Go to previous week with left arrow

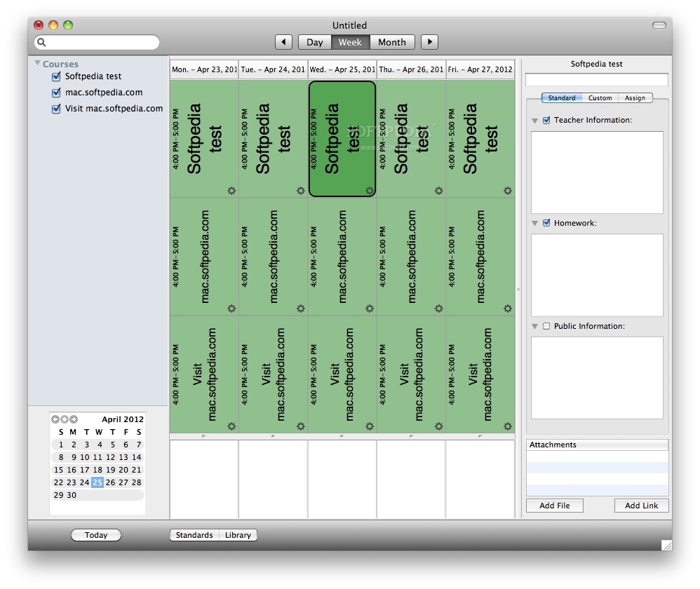[283, 42]
